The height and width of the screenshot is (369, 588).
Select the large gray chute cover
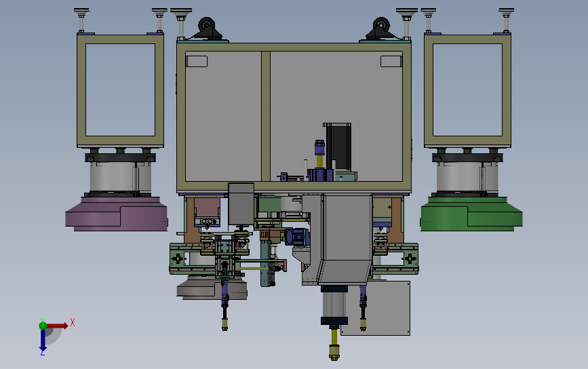[x=338, y=239]
